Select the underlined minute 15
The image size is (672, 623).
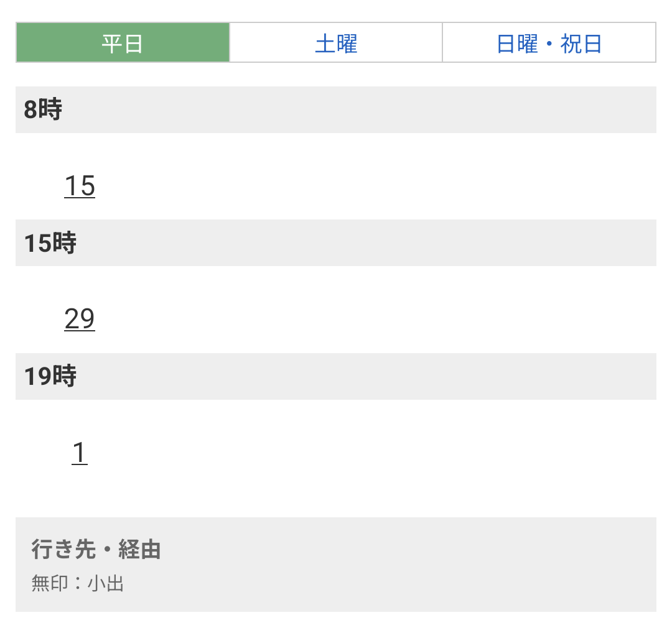click(79, 186)
